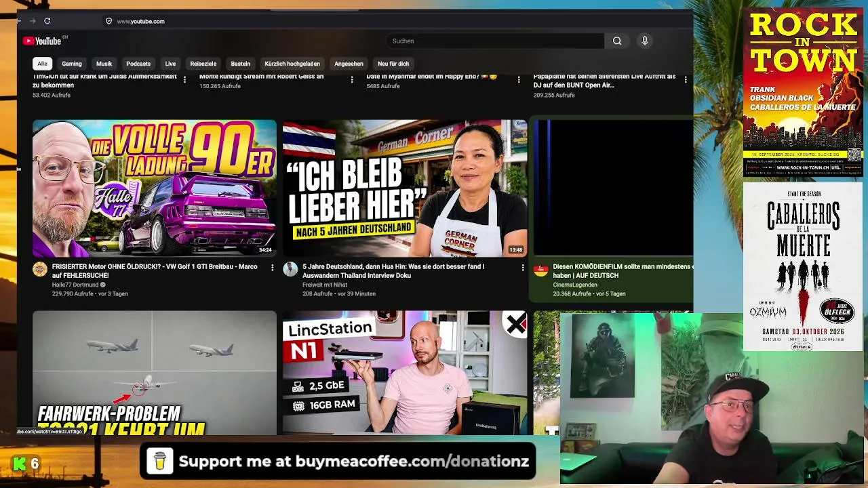This screenshot has width=868, height=488.
Task: Click into the Suchen search field
Action: (x=495, y=41)
